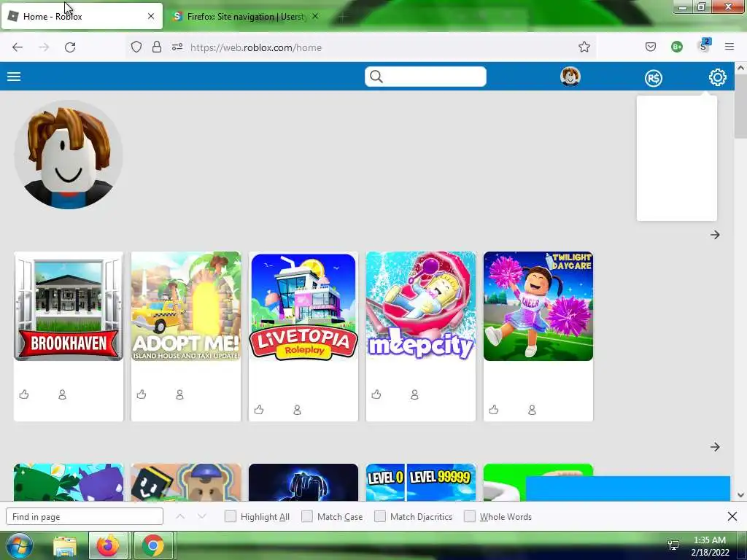Viewport: 747px width, 560px height.
Task: Open the Roblox settings gear icon
Action: pos(718,77)
